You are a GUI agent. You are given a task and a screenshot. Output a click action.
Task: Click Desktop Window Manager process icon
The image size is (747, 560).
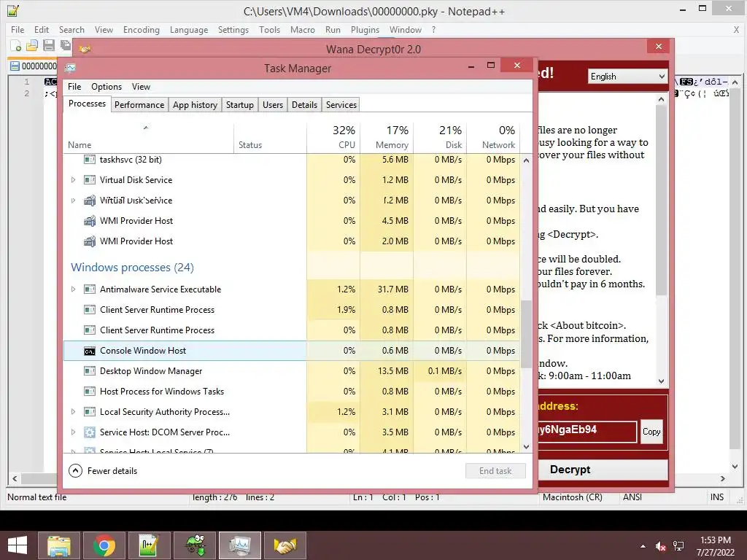coord(90,371)
